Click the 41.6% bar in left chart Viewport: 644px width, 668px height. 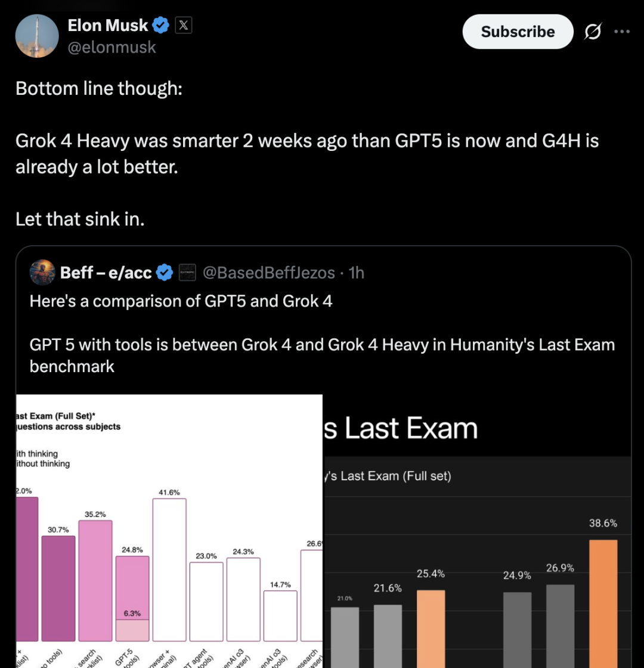tap(169, 570)
